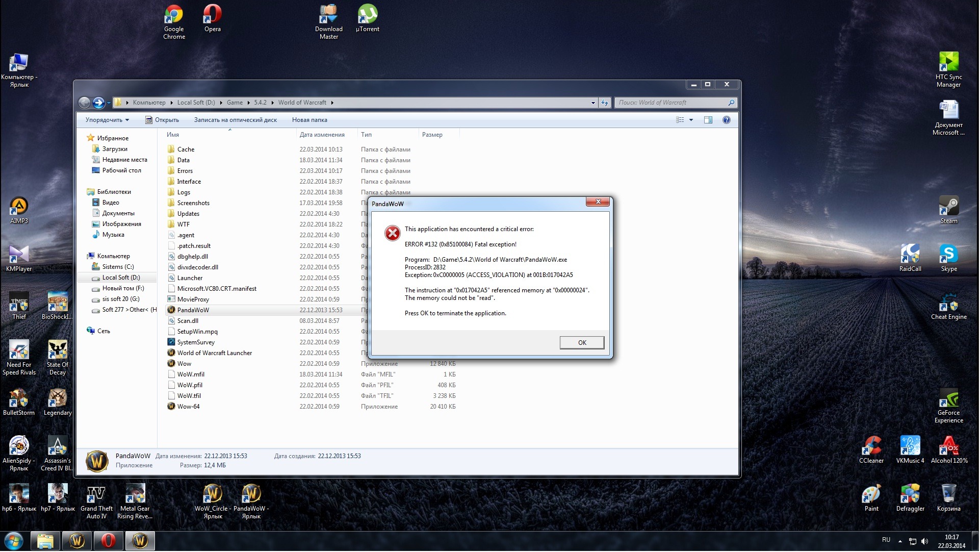Go back in Explorer navigation
The height and width of the screenshot is (552, 980).
click(x=85, y=103)
